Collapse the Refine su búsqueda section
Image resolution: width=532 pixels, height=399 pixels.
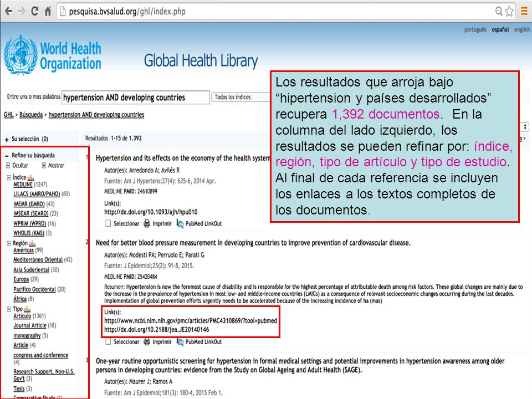[7, 156]
